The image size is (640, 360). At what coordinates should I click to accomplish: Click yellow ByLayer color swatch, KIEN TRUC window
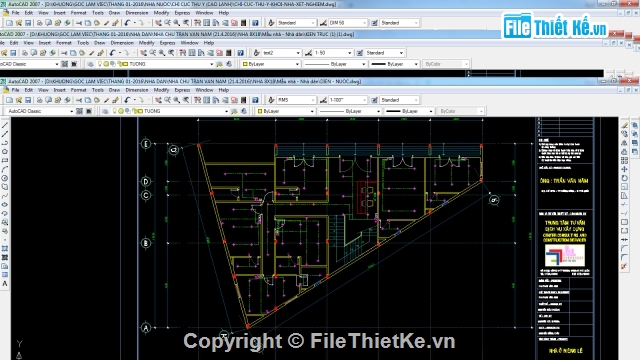tap(245, 64)
